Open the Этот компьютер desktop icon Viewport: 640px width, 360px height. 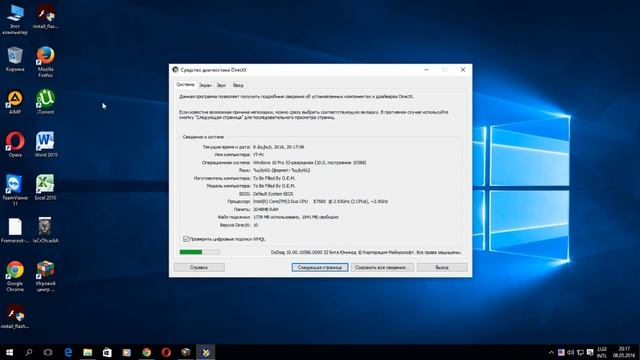click(x=15, y=19)
